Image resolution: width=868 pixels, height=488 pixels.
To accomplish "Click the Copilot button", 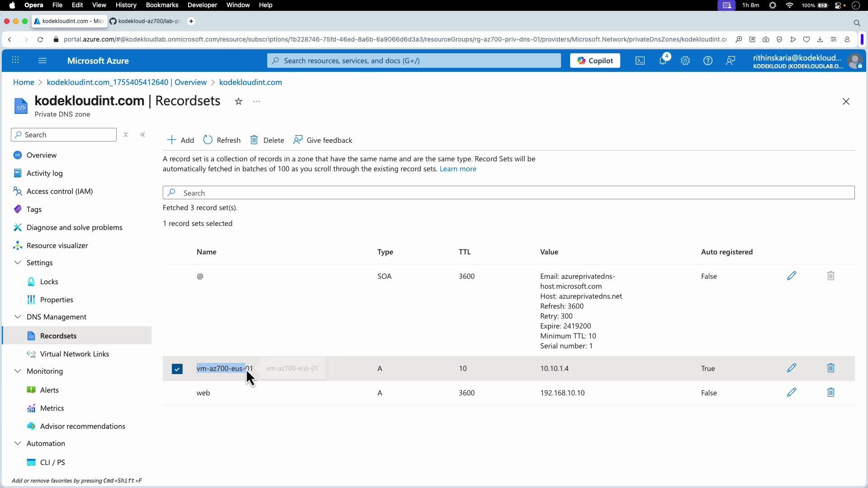I will [x=595, y=61].
